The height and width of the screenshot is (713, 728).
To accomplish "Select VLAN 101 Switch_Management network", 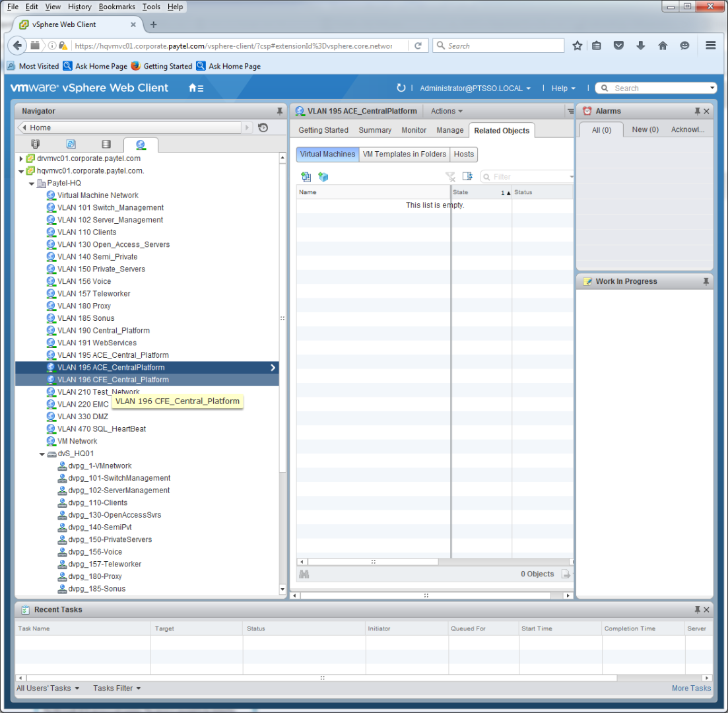I will [110, 208].
